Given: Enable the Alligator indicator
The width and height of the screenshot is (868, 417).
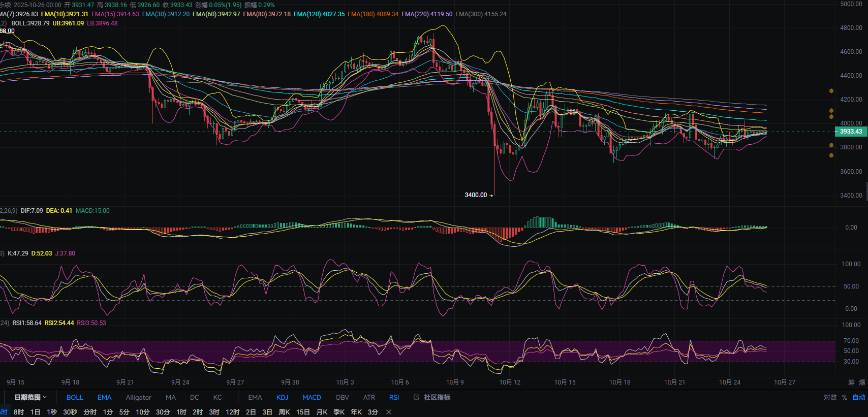Looking at the screenshot, I should point(138,397).
